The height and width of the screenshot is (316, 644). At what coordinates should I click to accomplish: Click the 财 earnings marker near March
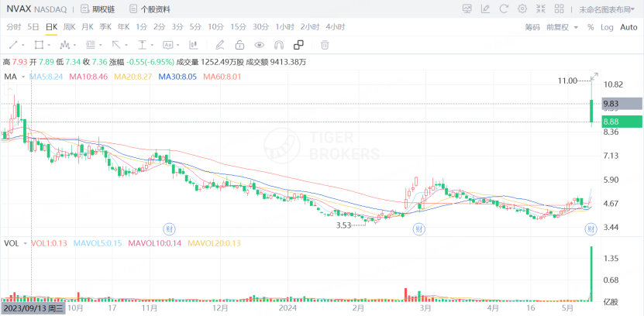pos(418,228)
